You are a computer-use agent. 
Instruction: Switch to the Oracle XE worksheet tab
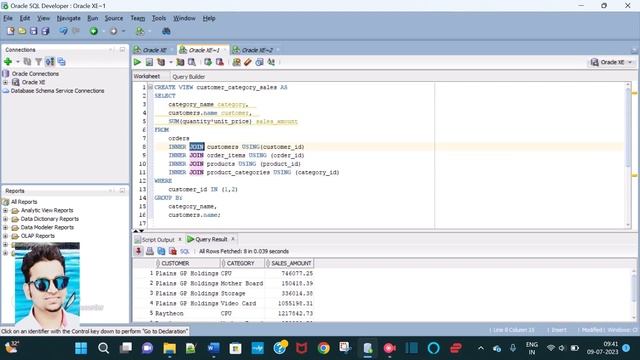point(154,50)
